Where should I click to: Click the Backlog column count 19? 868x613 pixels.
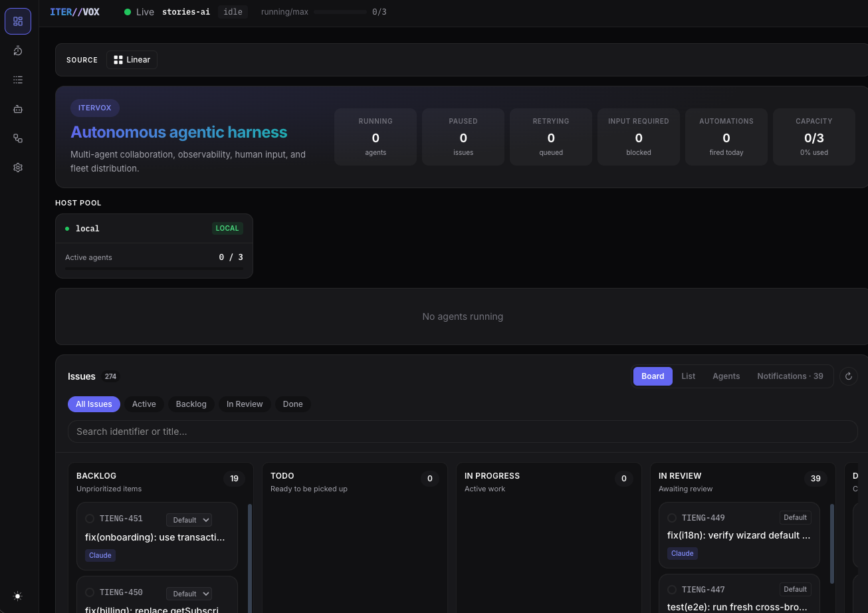point(234,479)
